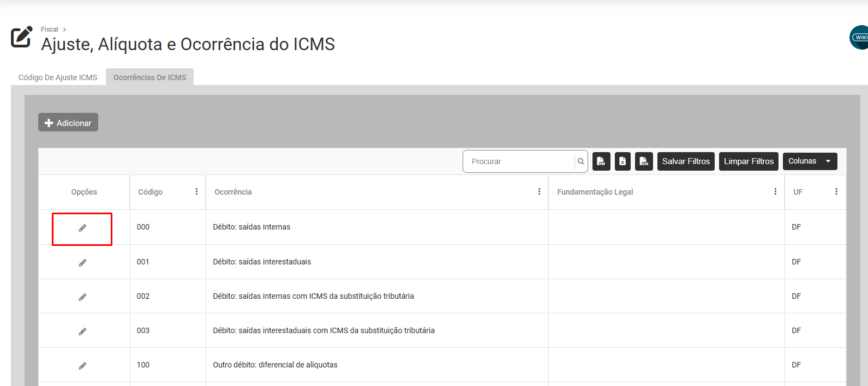868x386 pixels.
Task: Edit occurrence 000 with pencil icon
Action: 82,228
